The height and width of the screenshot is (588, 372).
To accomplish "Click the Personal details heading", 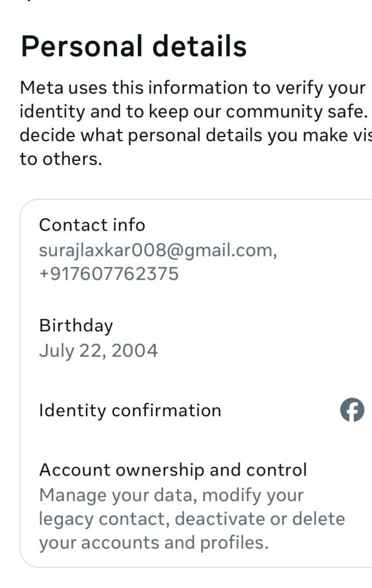I will click(x=134, y=46).
